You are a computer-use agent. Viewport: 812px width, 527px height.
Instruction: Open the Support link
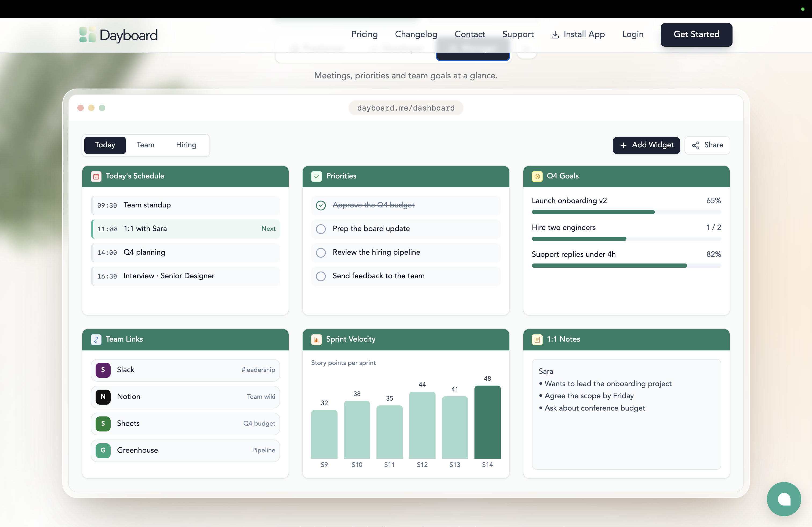click(517, 34)
